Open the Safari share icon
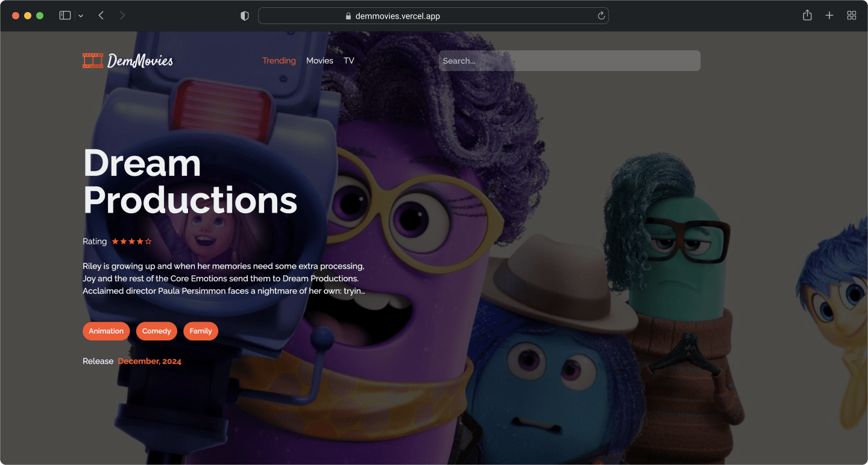Image resolution: width=868 pixels, height=465 pixels. 807,16
